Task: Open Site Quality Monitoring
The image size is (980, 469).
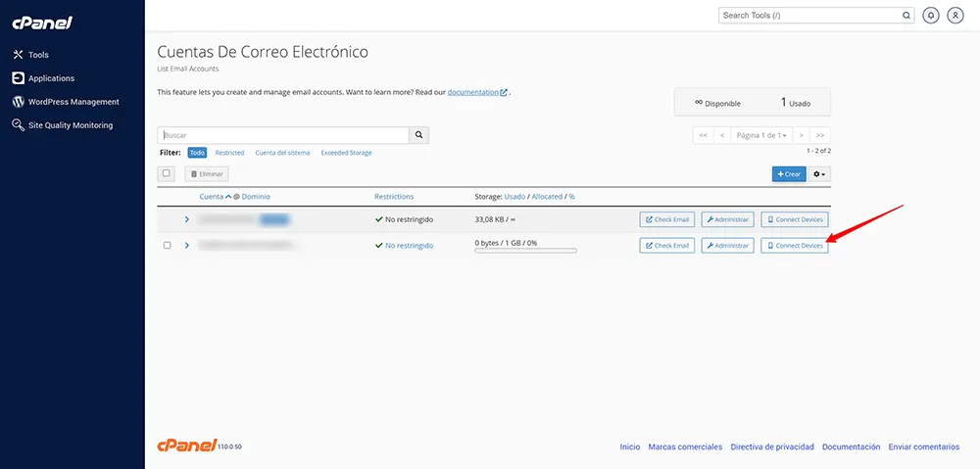Action: click(70, 125)
